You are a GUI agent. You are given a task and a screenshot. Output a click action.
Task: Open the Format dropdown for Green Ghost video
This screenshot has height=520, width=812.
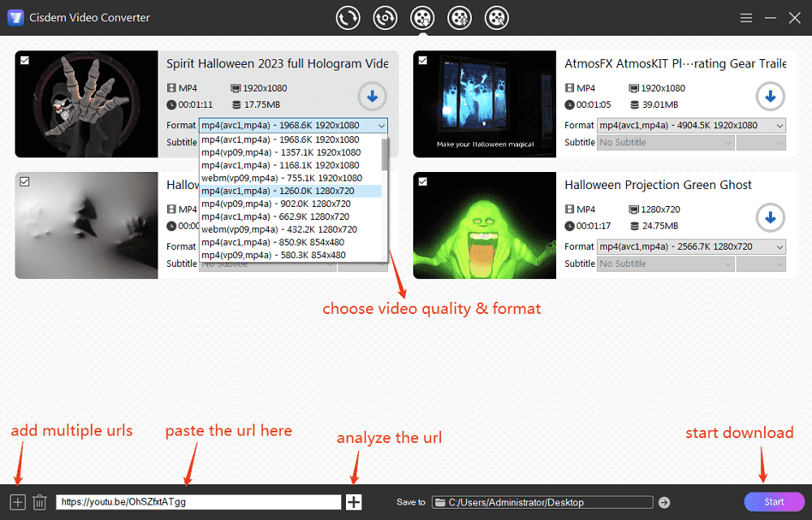click(691, 247)
